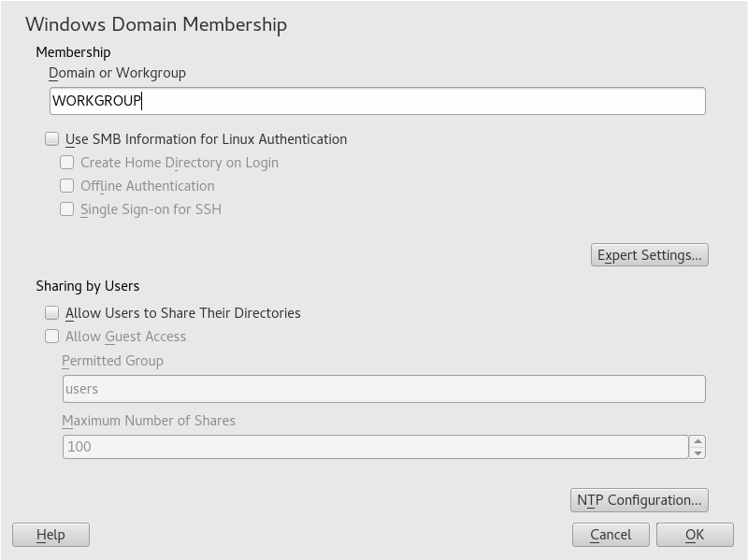Increase Maximum Number of Shares with up arrow
The width and height of the screenshot is (748, 560).
tap(698, 440)
